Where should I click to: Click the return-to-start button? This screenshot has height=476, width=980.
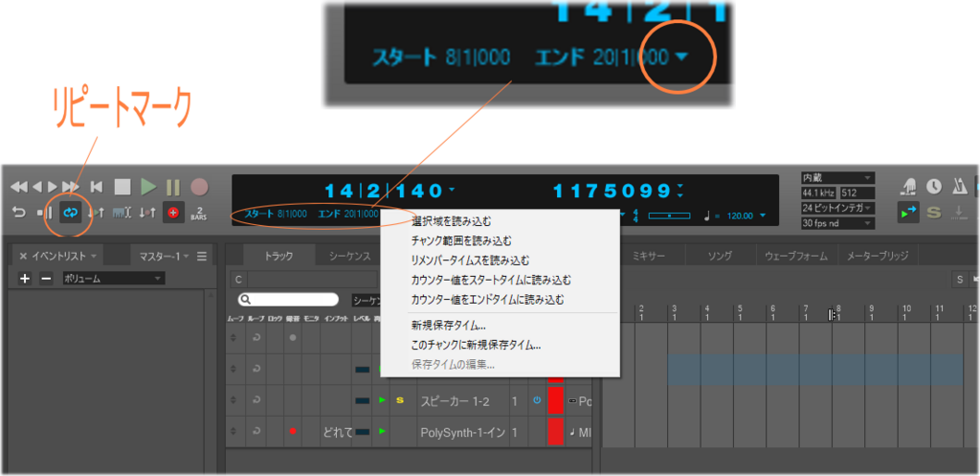tap(97, 187)
